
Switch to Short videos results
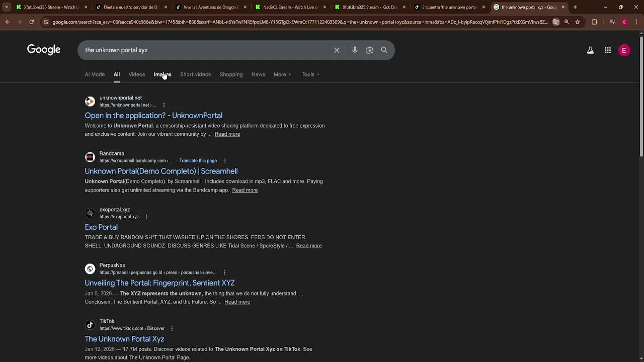point(195,74)
